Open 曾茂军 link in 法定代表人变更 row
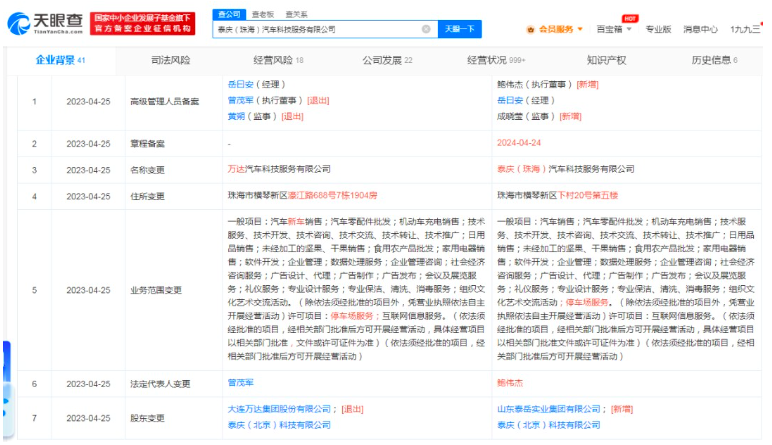The image size is (772, 445). point(240,382)
